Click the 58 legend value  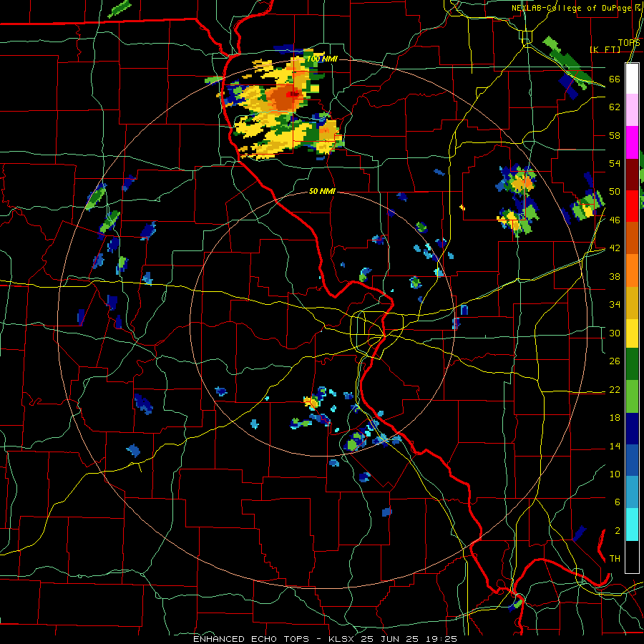[615, 135]
